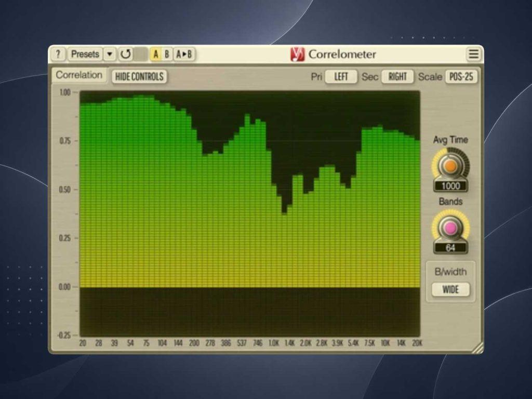Click the Avg Time orange knob

click(x=450, y=166)
